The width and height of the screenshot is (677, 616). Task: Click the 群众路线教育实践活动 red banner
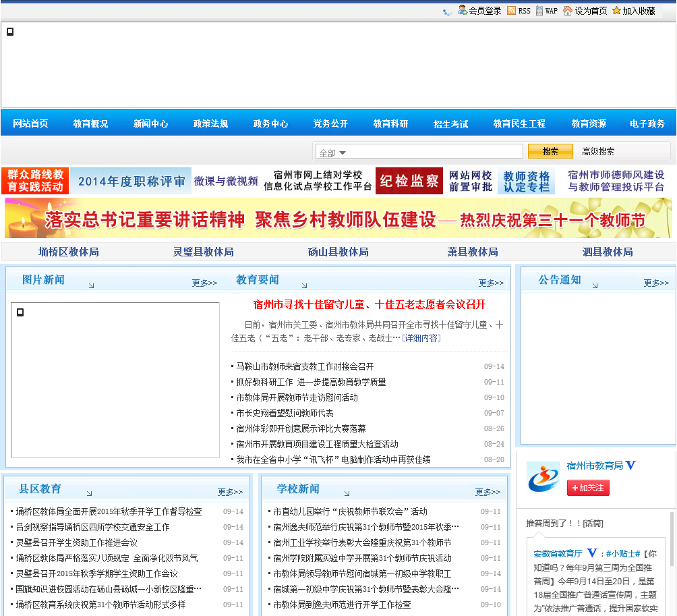[35, 181]
